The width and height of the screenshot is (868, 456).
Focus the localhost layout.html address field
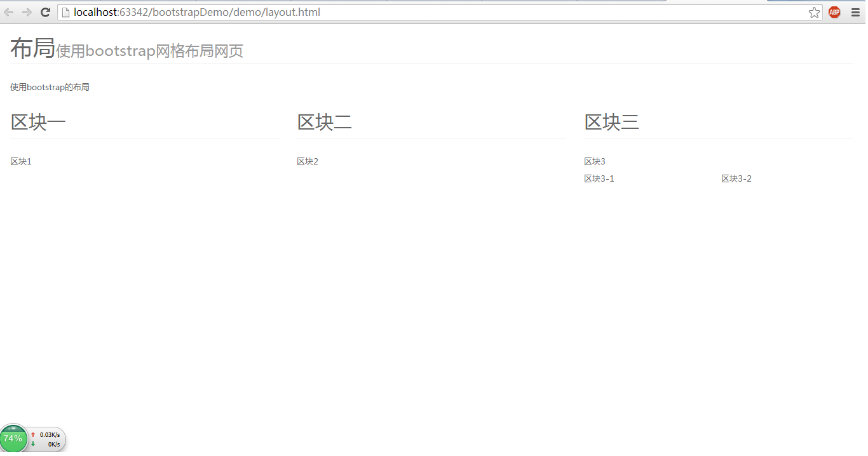[x=438, y=12]
